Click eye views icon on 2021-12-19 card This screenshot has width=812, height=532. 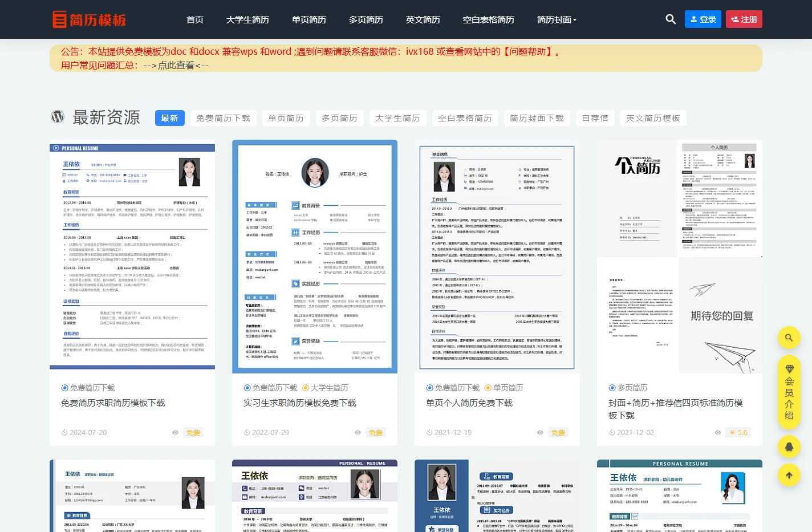click(540, 433)
